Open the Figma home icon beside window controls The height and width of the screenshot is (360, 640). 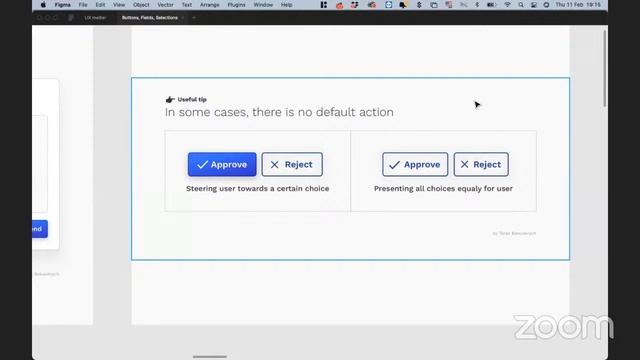pos(71,18)
